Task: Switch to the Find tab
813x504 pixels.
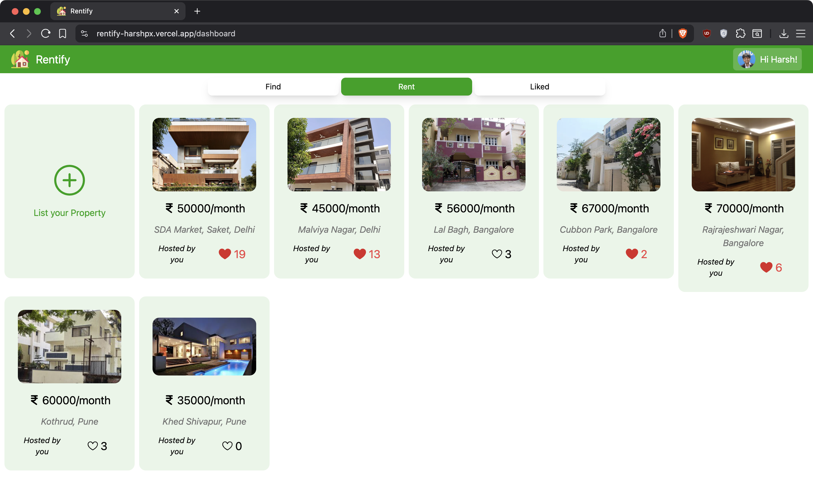Action: tap(273, 87)
